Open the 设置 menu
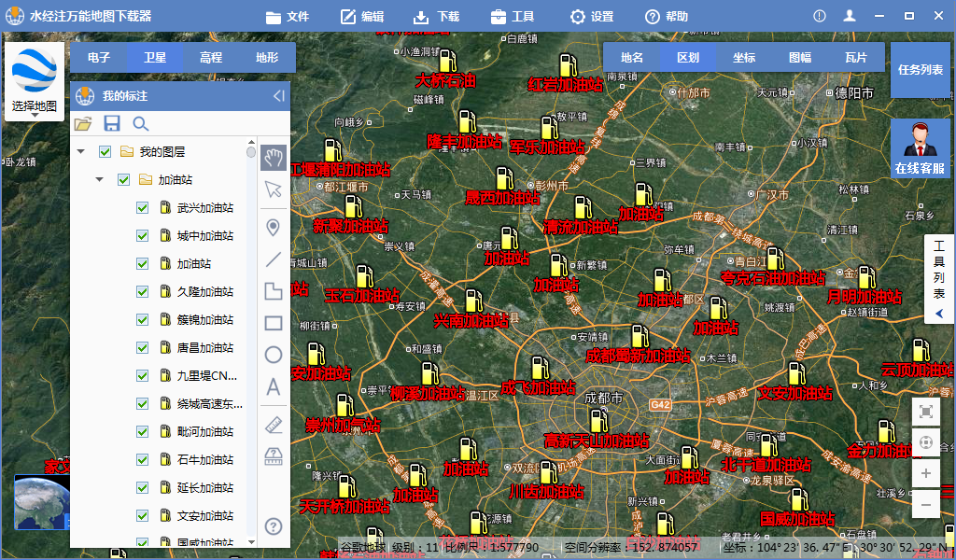The image size is (956, 560). point(591,17)
